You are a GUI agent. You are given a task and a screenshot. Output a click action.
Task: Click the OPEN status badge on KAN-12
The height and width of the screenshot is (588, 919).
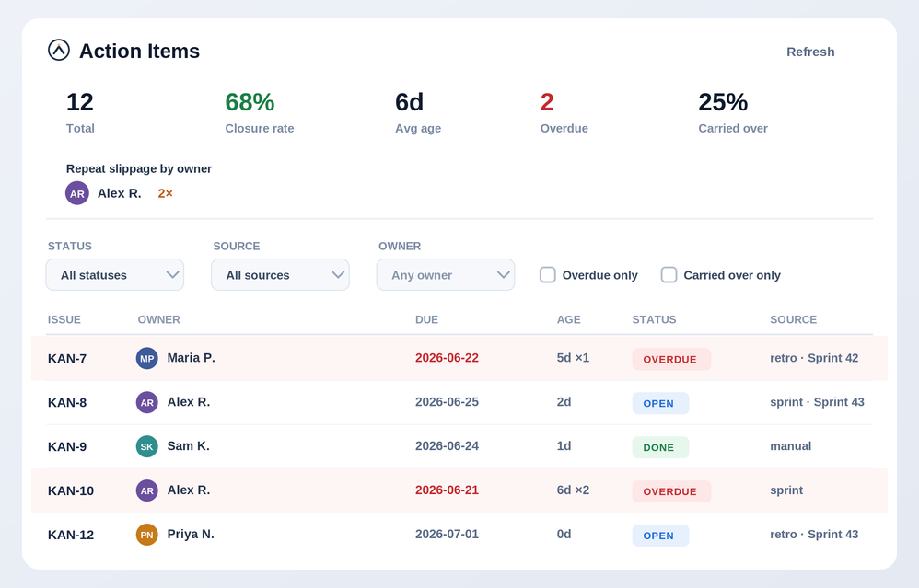pyautogui.click(x=660, y=536)
